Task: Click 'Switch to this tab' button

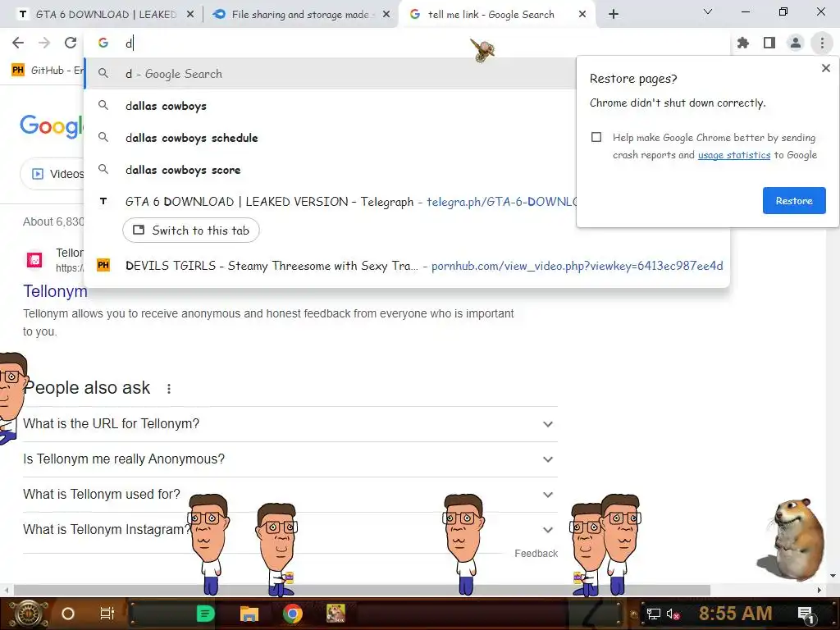Action: click(191, 231)
